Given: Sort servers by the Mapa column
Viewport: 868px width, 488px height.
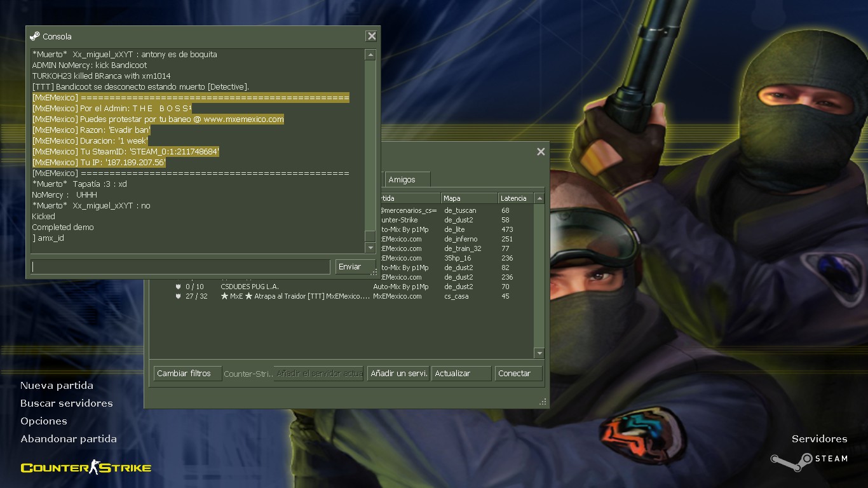Looking at the screenshot, I should (469, 198).
